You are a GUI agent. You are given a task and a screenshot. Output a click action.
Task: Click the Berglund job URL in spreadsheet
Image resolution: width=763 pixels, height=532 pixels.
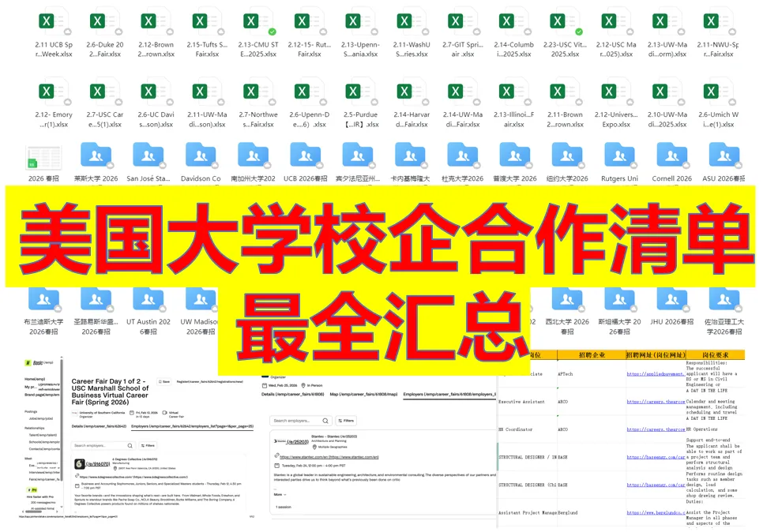(656, 512)
